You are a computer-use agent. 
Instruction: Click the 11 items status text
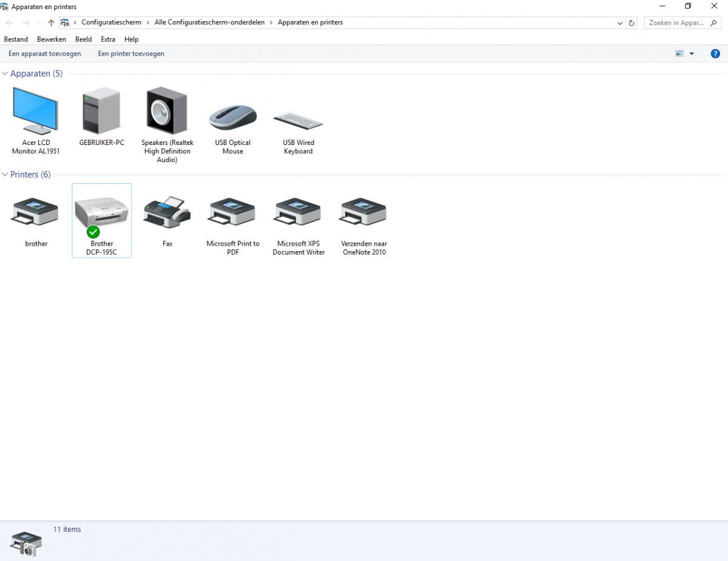67,529
